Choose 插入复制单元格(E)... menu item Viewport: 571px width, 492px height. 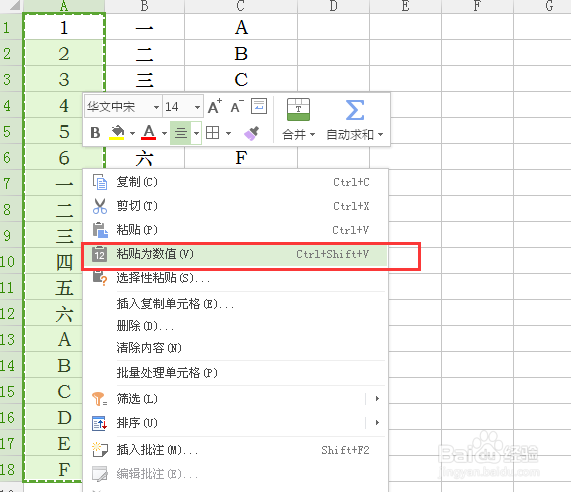click(236, 304)
